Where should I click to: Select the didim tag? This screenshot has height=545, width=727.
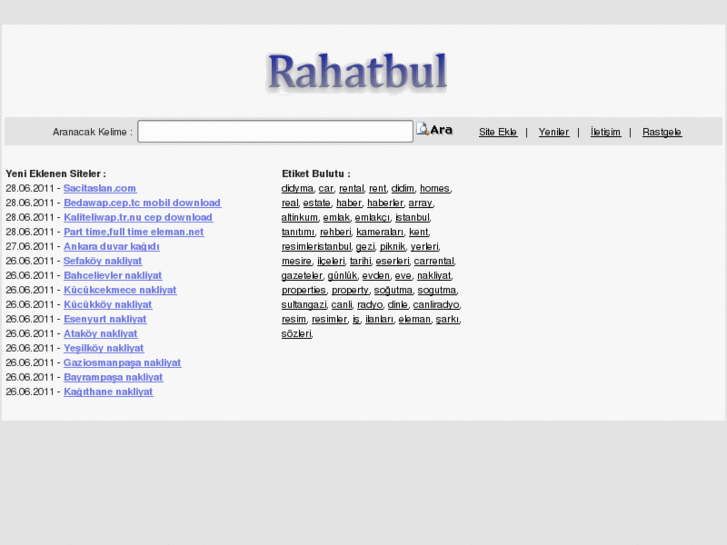tap(402, 188)
